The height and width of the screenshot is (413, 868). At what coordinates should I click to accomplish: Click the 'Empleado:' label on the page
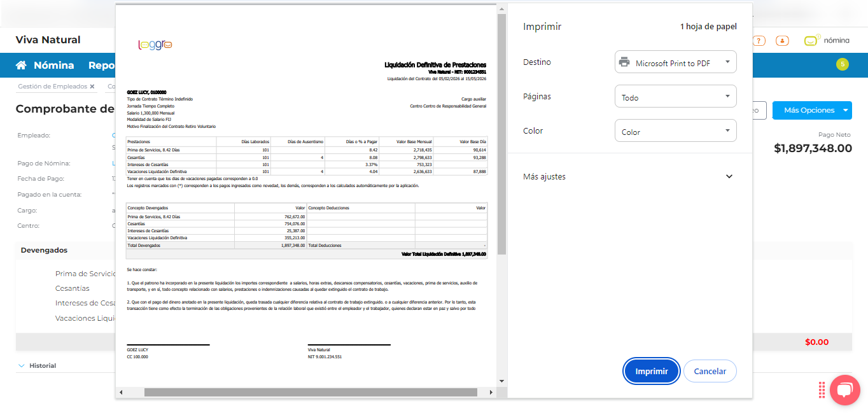click(x=34, y=136)
